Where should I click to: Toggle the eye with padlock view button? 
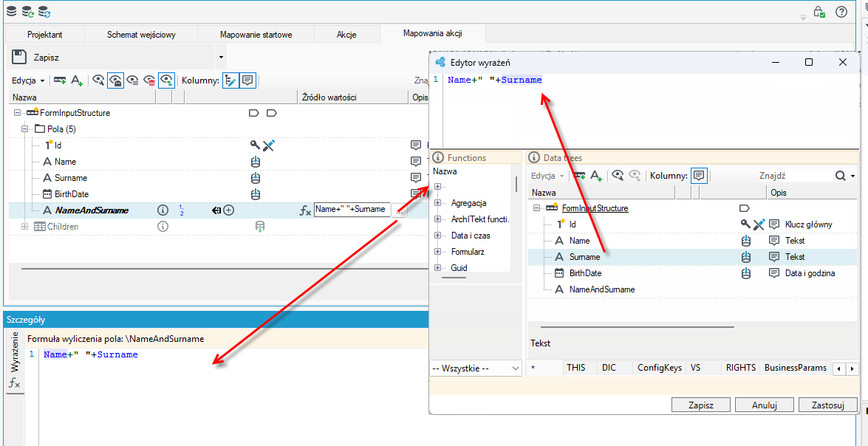click(116, 80)
